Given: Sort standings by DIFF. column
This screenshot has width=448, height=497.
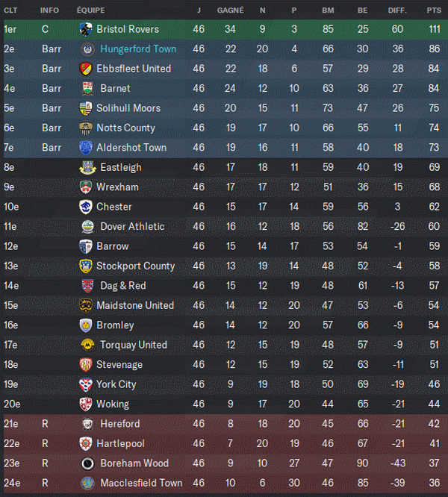Looking at the screenshot, I should tap(397, 10).
